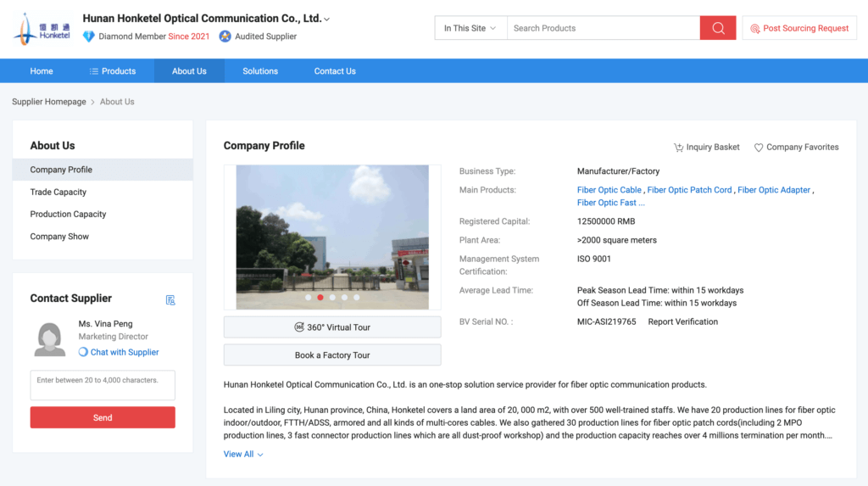Click the MIC-ASI219765 serial number
868x486 pixels.
pyautogui.click(x=606, y=322)
